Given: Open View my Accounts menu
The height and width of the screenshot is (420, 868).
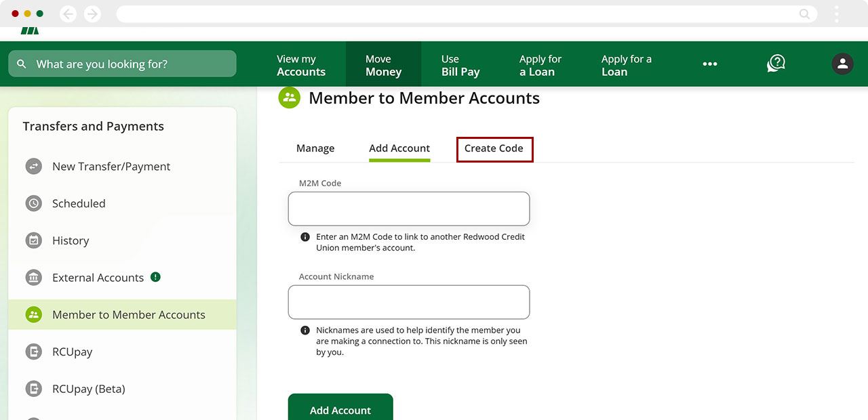Looking at the screenshot, I should (x=301, y=65).
